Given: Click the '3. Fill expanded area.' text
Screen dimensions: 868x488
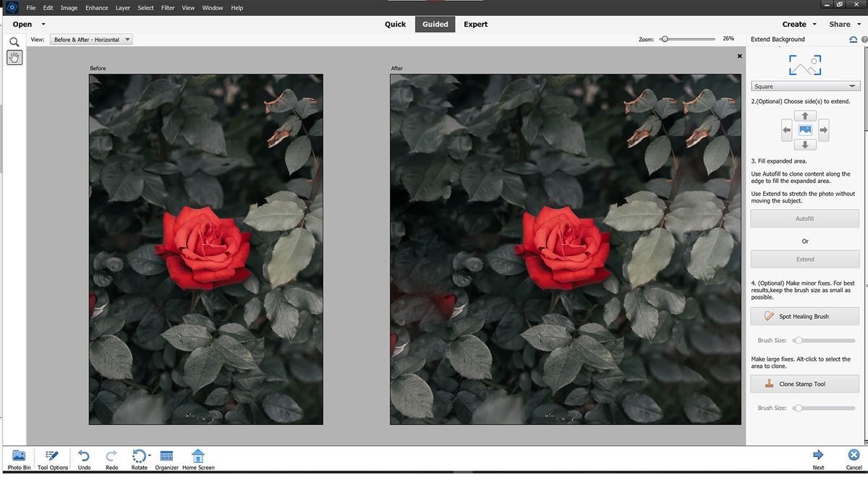Looking at the screenshot, I should point(779,161).
